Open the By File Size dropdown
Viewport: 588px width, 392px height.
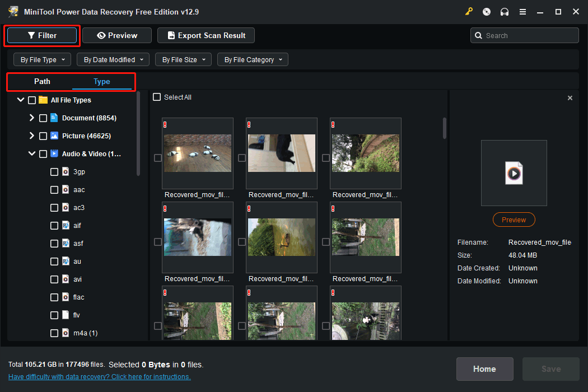pyautogui.click(x=183, y=60)
